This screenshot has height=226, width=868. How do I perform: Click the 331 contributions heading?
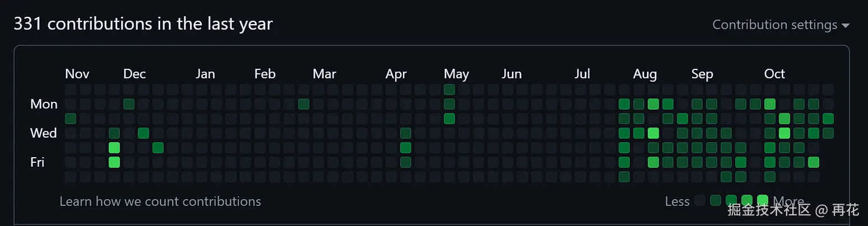[143, 24]
